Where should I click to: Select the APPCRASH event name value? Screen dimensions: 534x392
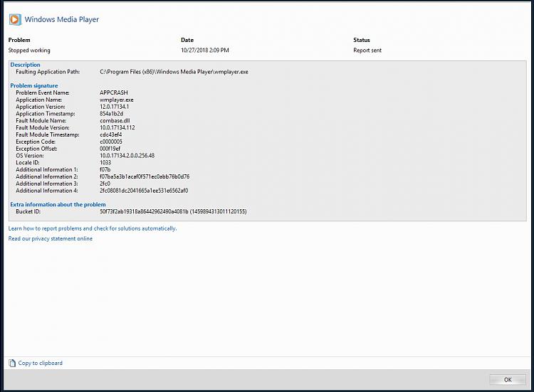[x=114, y=92]
